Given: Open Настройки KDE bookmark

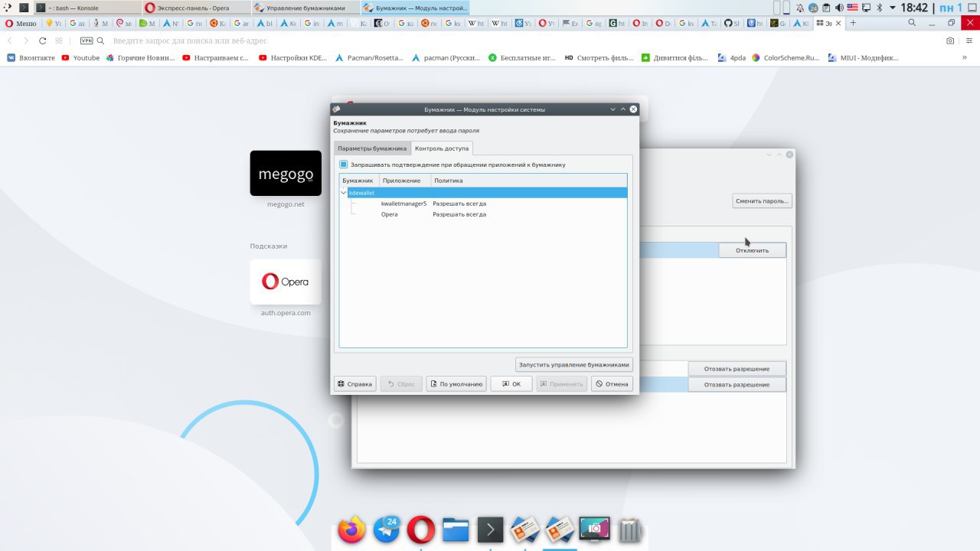Looking at the screenshot, I should (x=292, y=57).
